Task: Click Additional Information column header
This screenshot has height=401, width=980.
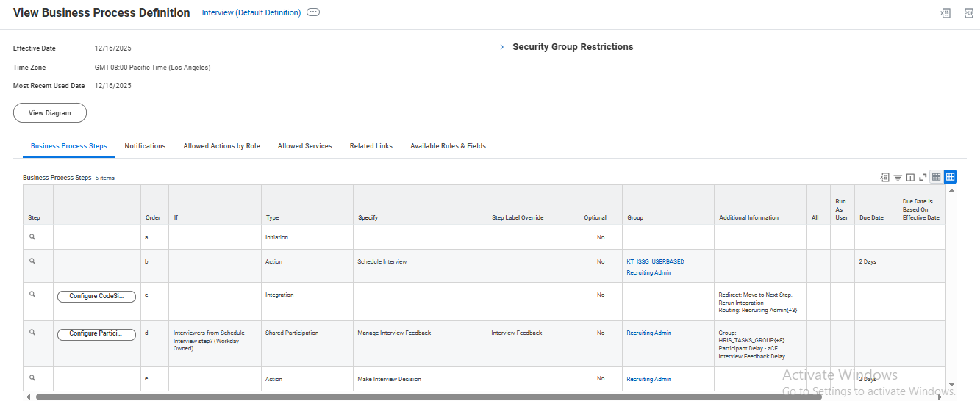Action: point(760,205)
